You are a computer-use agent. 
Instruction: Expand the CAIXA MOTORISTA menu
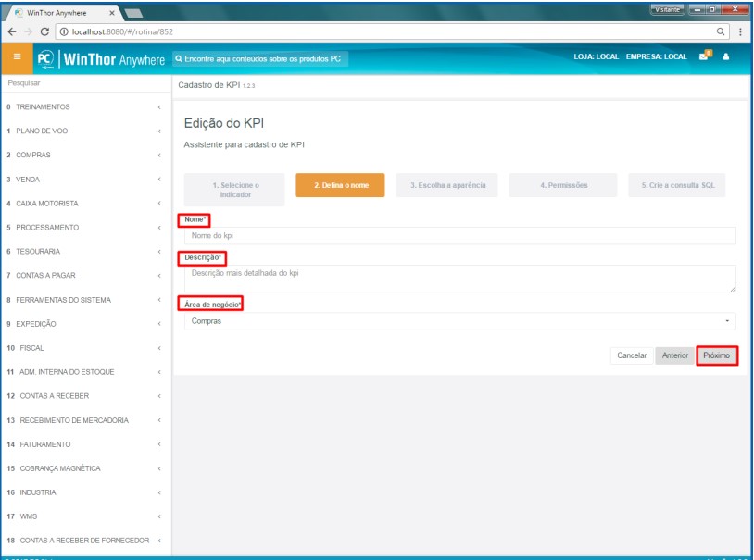pyautogui.click(x=84, y=204)
